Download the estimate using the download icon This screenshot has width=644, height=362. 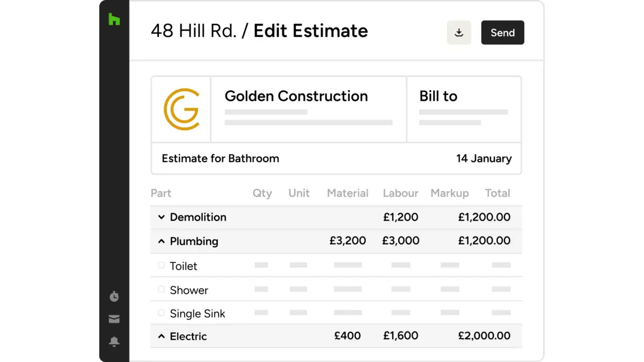point(459,33)
